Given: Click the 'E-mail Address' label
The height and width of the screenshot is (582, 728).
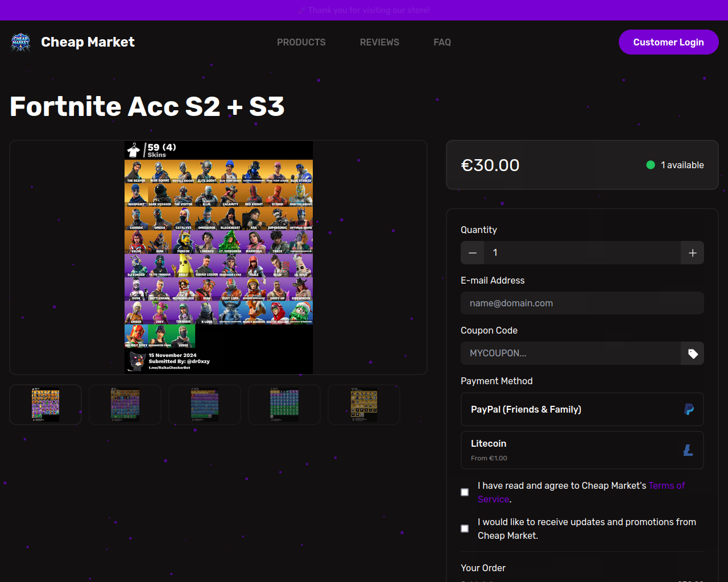Looking at the screenshot, I should (493, 280).
